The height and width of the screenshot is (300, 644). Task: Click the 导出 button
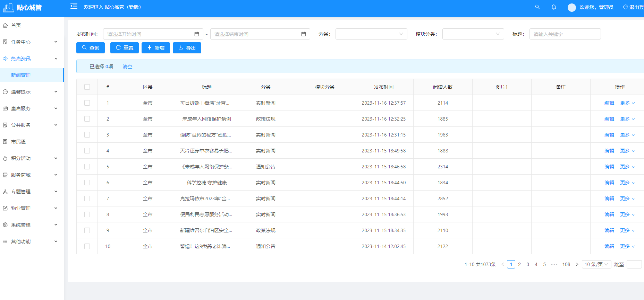(x=187, y=48)
